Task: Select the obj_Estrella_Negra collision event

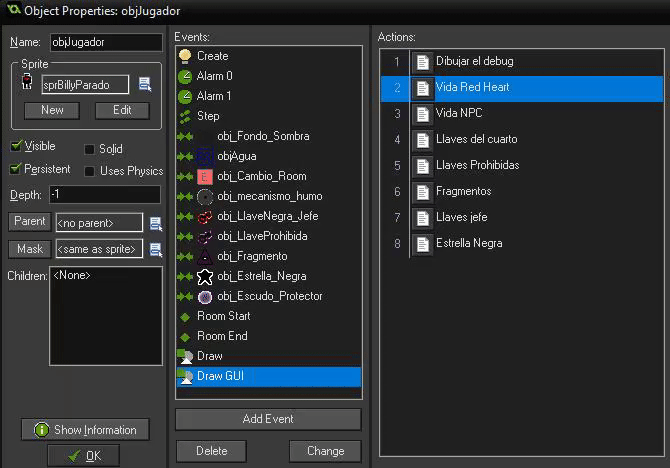Action: [269, 277]
